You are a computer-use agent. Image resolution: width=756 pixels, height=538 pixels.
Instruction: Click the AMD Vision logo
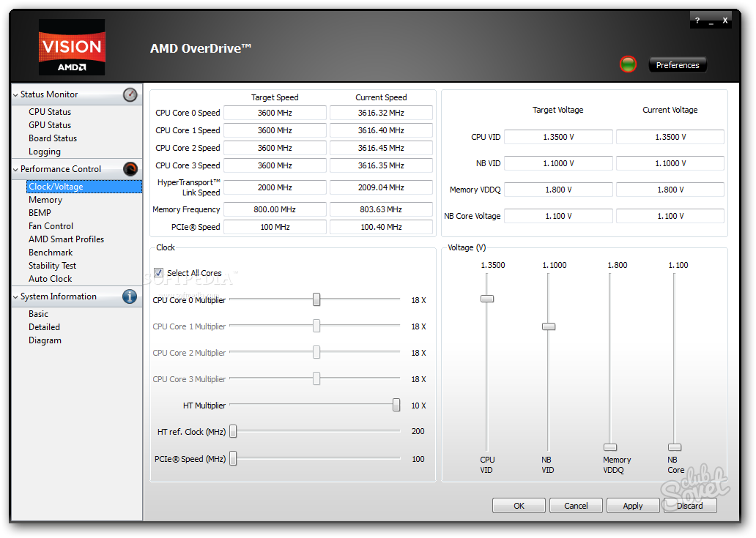point(72,47)
